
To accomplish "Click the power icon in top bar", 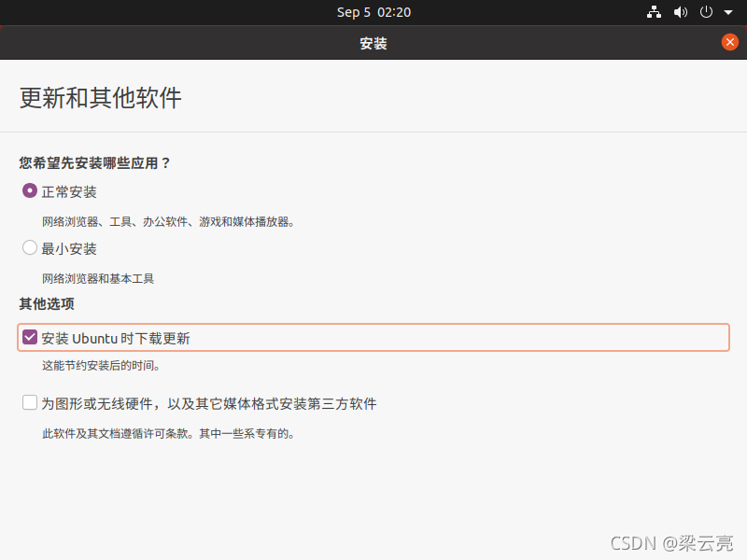I will coord(706,12).
